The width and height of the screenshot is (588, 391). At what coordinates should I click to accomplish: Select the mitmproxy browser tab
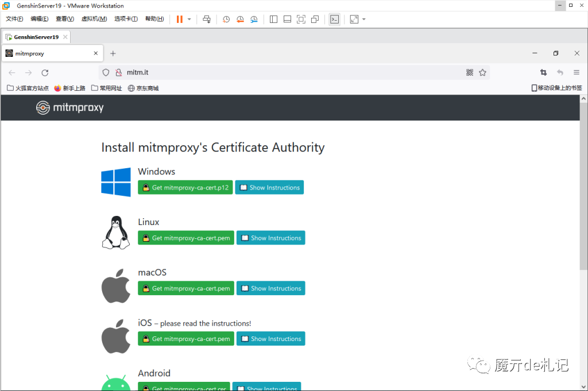pos(52,53)
